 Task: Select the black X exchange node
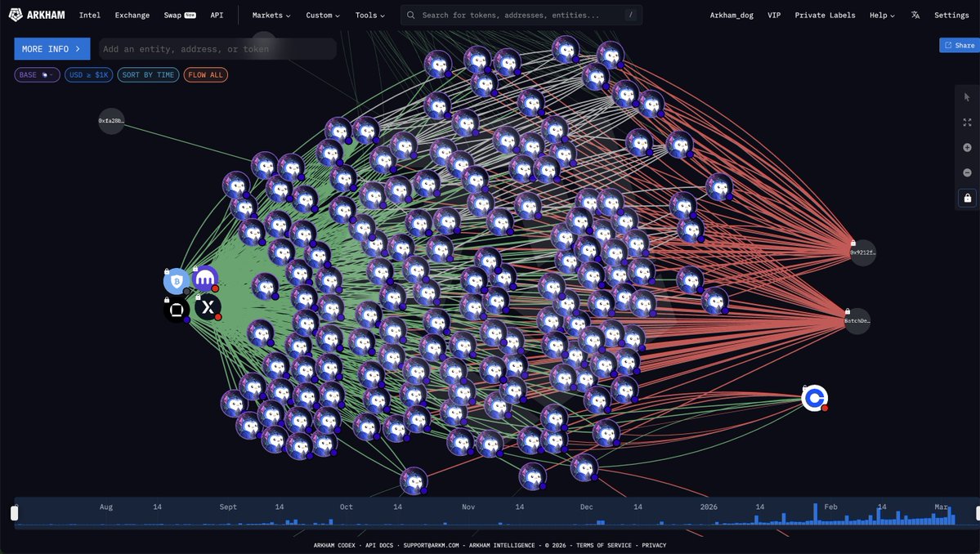coord(208,307)
